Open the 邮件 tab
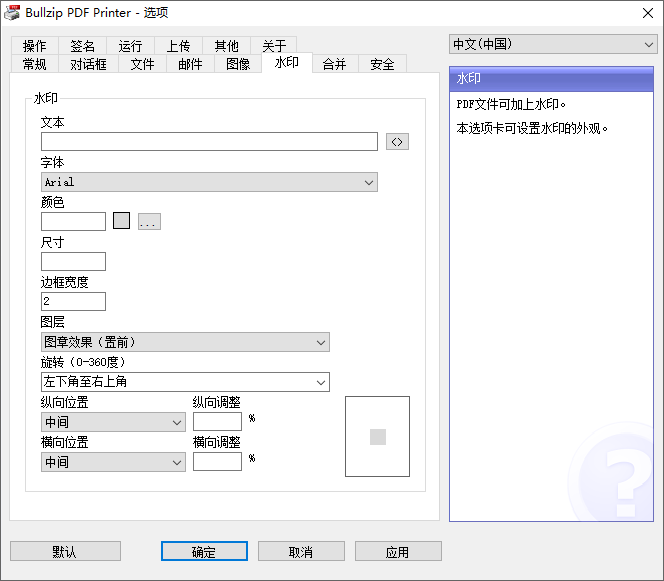Image resolution: width=664 pixels, height=581 pixels. 190,64
